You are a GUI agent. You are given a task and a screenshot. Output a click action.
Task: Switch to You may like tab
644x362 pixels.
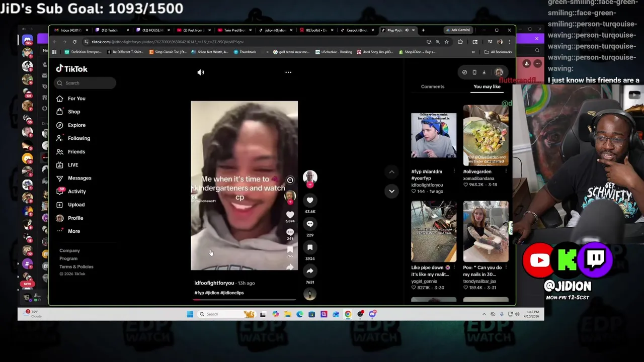tap(487, 86)
